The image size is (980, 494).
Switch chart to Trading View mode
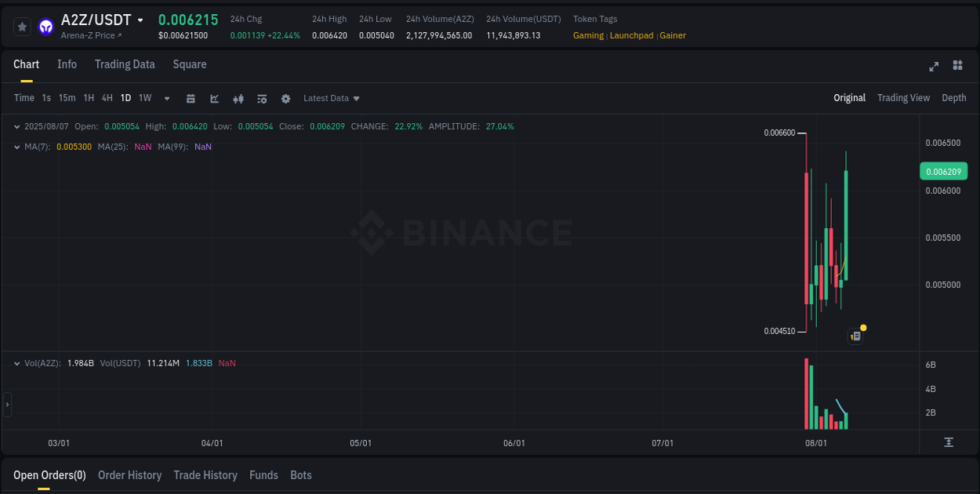(x=903, y=98)
